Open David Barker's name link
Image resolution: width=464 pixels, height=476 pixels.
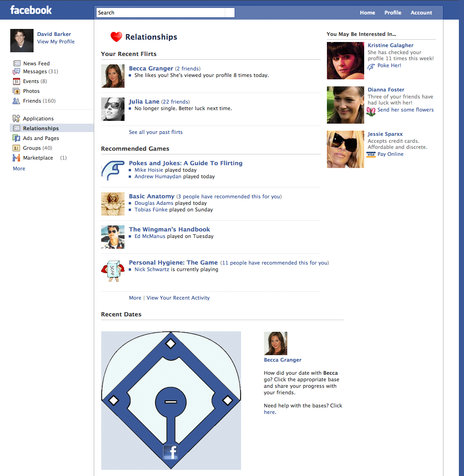[x=54, y=34]
